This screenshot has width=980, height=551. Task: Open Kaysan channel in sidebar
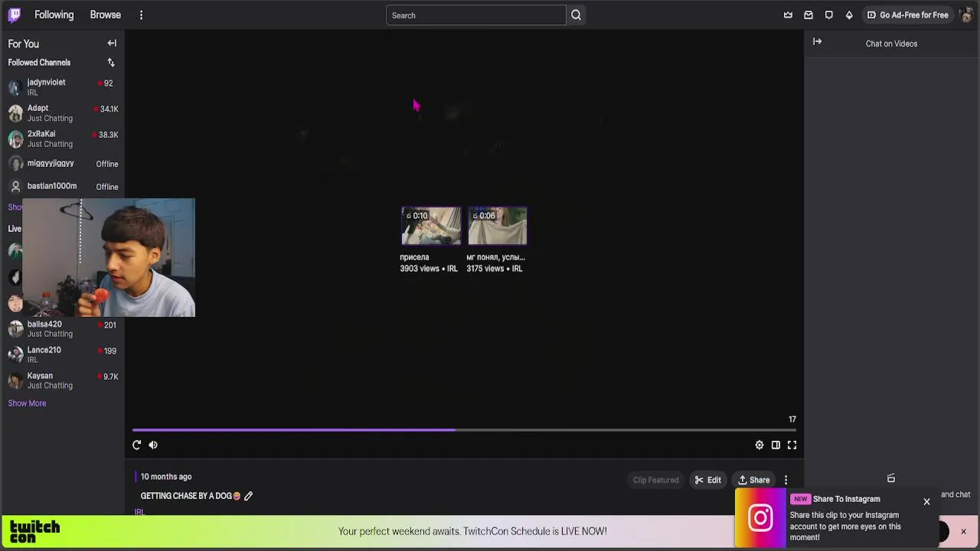pos(62,380)
